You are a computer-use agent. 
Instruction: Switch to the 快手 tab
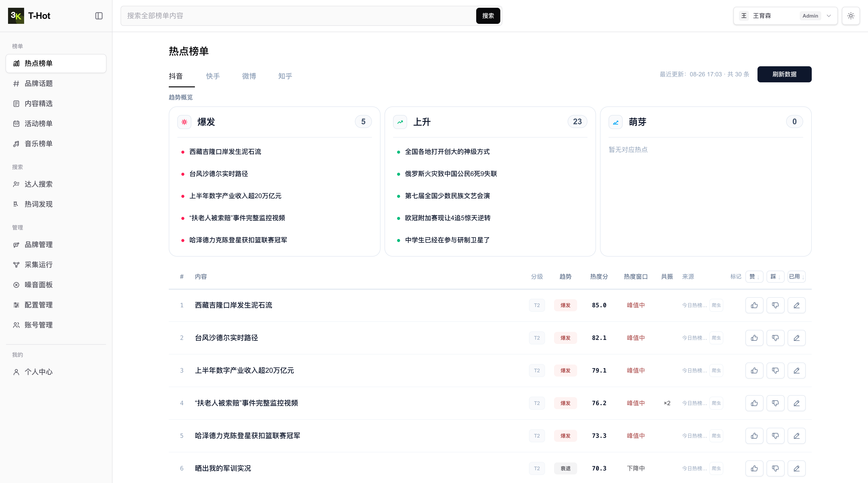213,76
